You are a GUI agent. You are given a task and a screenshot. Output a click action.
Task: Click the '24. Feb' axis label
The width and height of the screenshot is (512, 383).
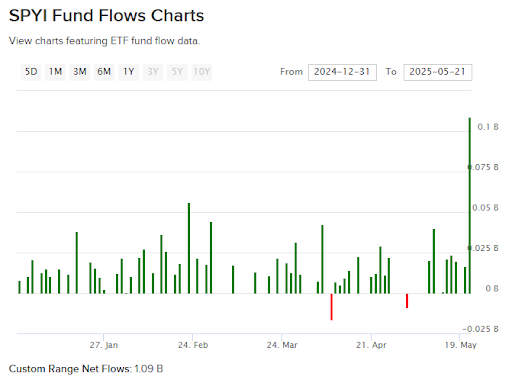(x=193, y=345)
